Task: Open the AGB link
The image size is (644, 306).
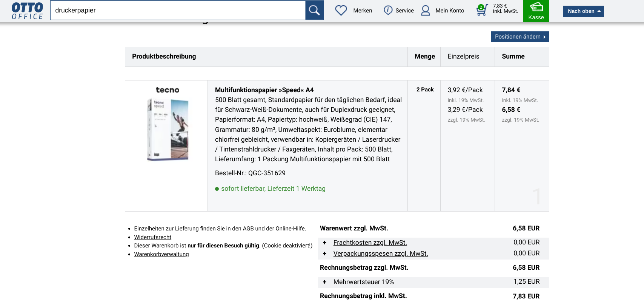Action: 248,229
